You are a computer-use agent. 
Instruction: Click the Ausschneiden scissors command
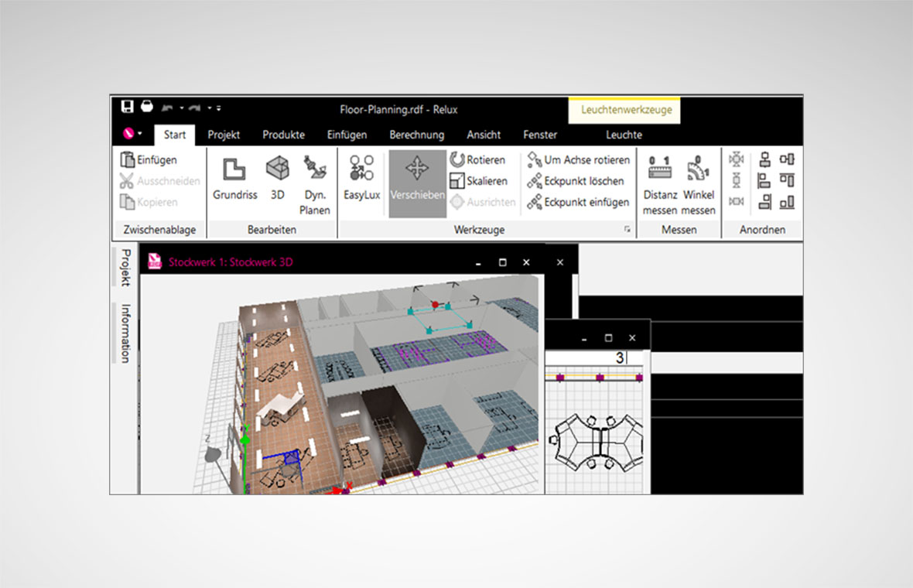coord(160,181)
